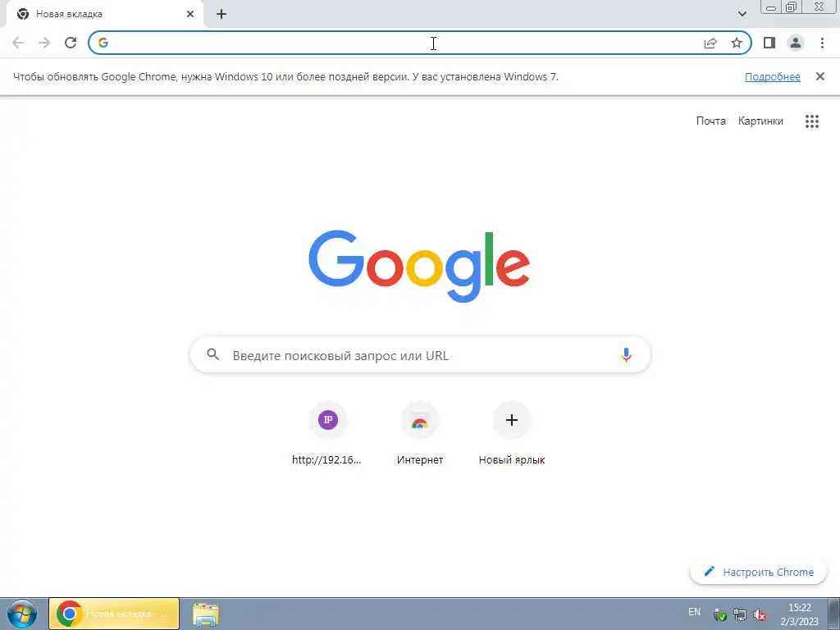
Task: Open the Подробнее link in the notification bar
Action: point(773,76)
